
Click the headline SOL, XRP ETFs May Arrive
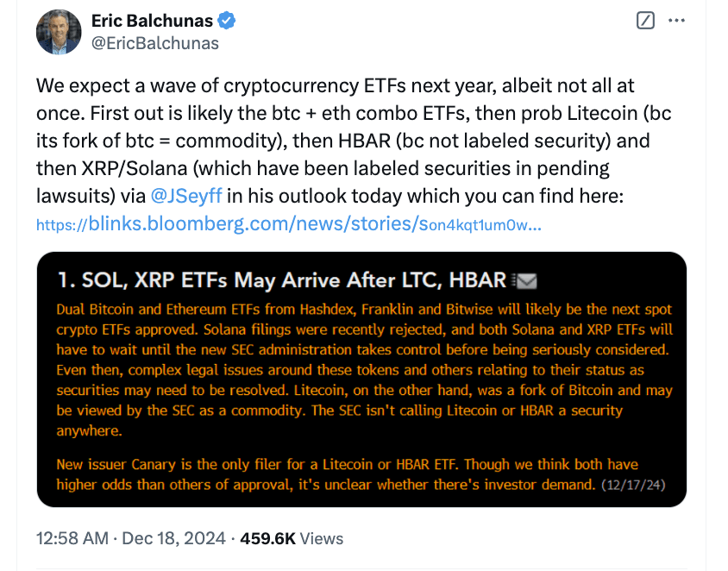point(285,279)
